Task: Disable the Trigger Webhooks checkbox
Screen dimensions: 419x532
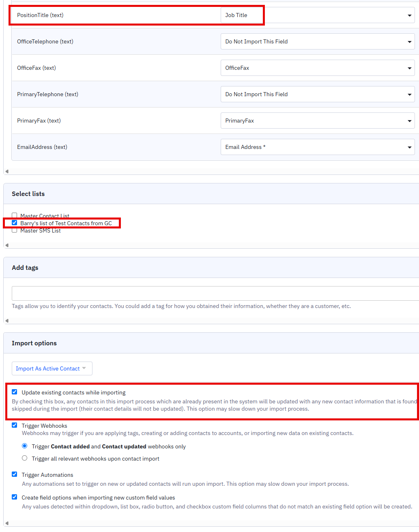Action: 15,425
